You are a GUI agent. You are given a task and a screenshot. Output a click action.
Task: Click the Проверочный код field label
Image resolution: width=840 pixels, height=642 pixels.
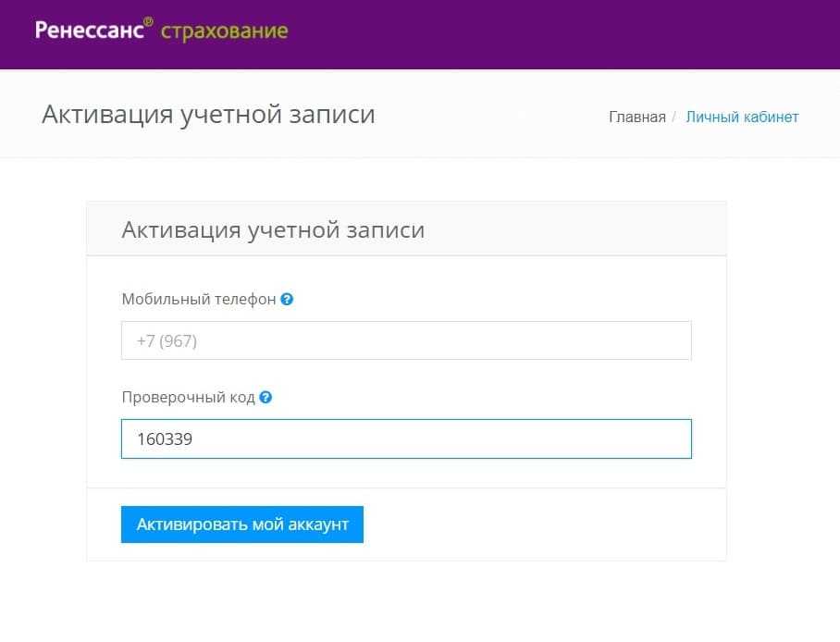coord(188,398)
